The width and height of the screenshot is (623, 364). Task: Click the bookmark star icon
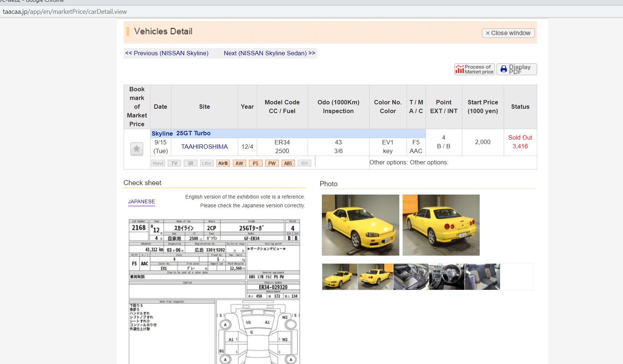click(137, 149)
